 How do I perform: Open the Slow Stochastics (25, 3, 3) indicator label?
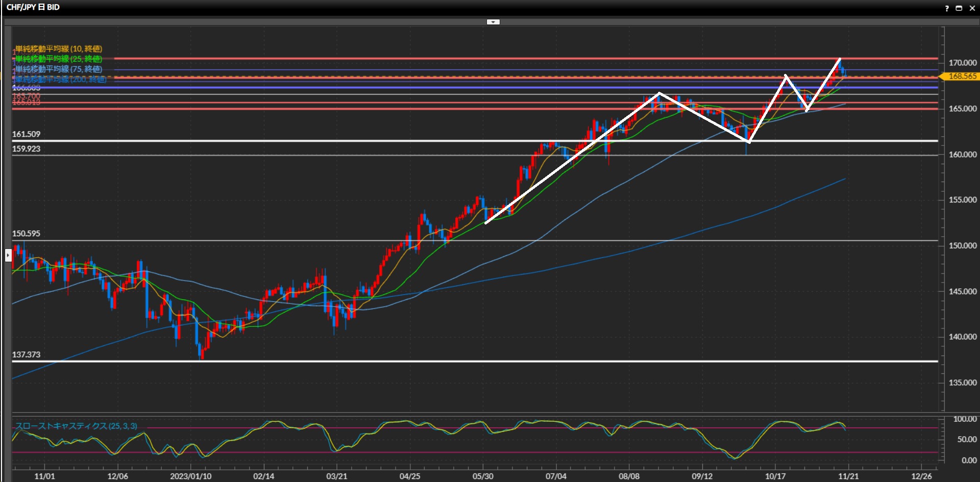click(x=76, y=426)
